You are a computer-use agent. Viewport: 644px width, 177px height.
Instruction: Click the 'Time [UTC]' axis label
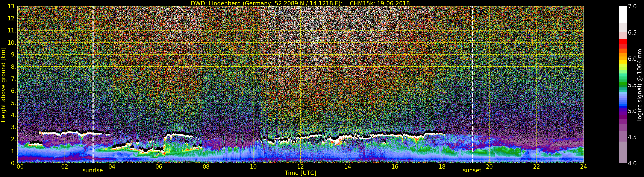(300, 173)
